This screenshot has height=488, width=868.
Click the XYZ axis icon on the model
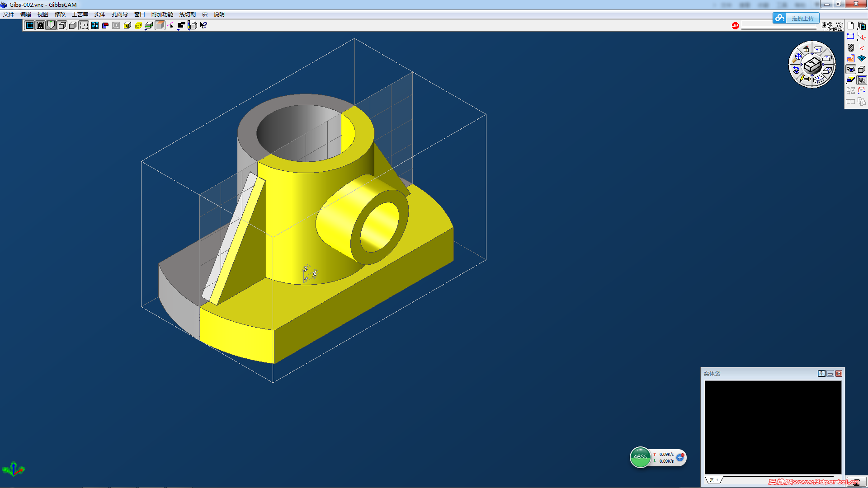pos(310,273)
